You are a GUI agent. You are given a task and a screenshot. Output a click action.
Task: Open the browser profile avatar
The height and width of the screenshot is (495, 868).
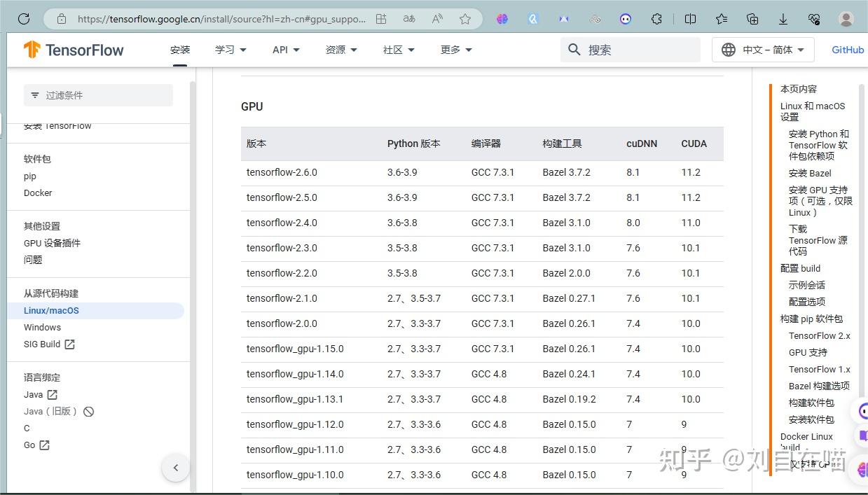click(846, 19)
